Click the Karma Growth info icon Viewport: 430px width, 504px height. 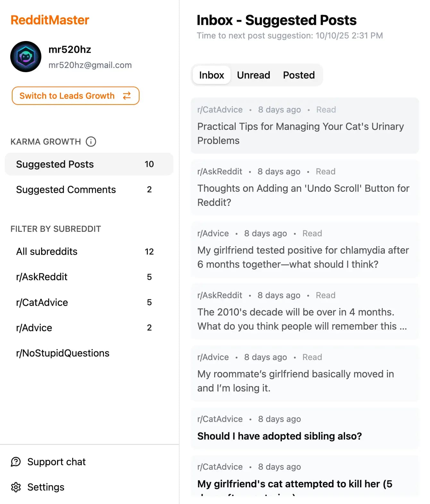(x=91, y=142)
